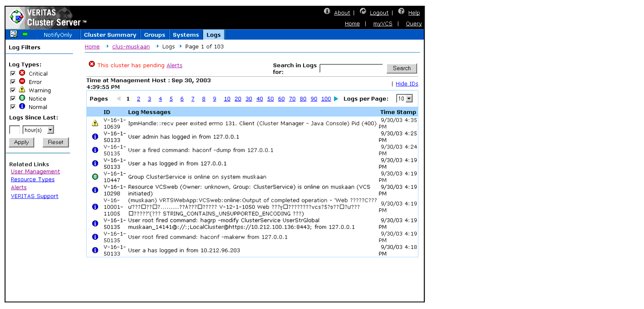Uncheck the Critical log type checkbox

(13, 73)
